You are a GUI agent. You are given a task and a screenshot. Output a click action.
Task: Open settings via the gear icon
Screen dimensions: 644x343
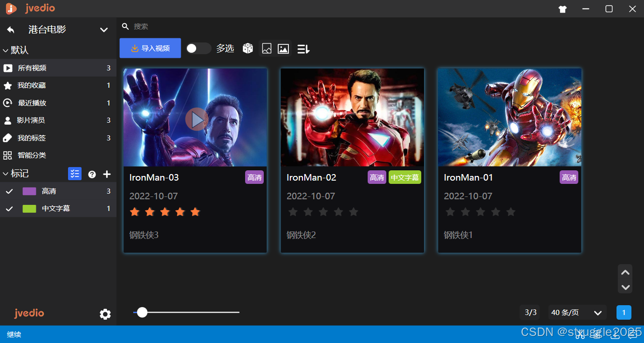tap(105, 314)
